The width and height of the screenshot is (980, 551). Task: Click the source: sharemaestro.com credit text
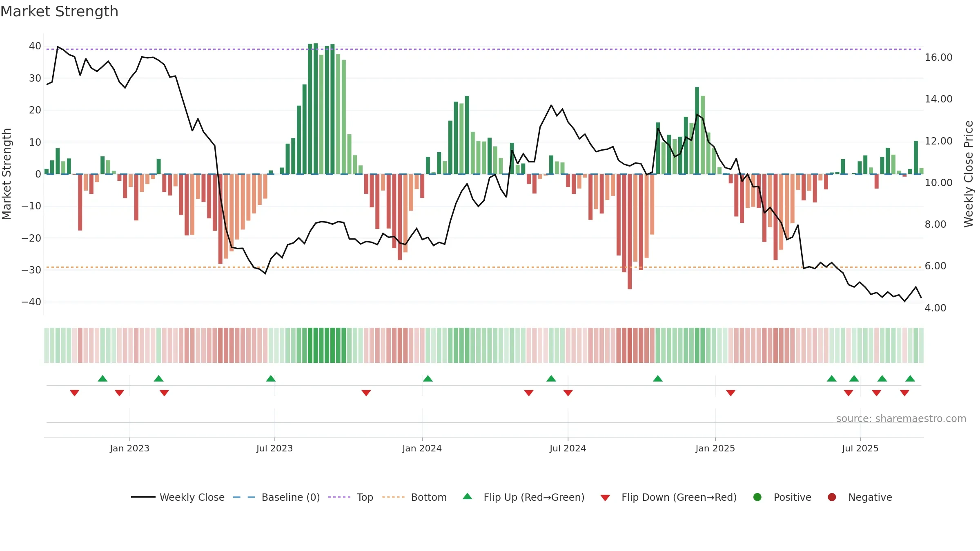pos(901,419)
